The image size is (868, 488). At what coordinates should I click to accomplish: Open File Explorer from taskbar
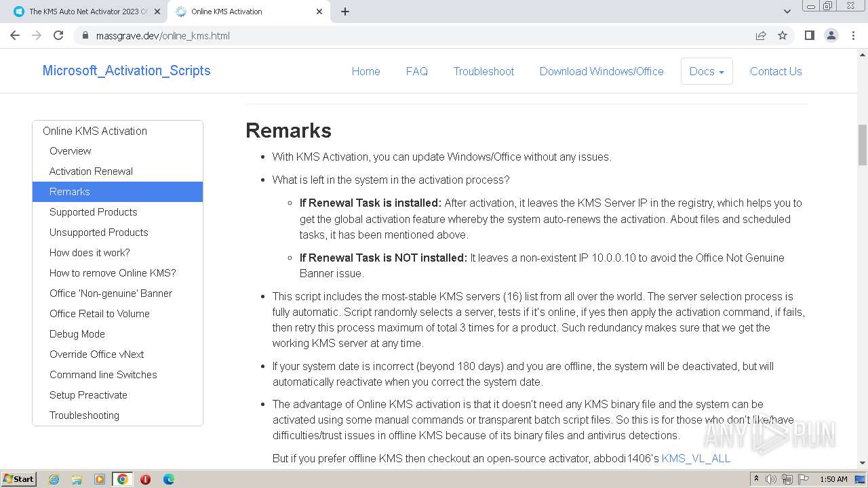[77, 479]
